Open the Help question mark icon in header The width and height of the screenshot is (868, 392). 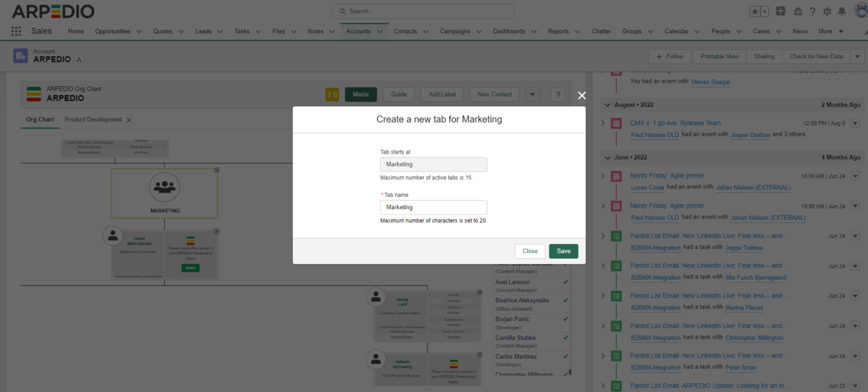point(812,11)
